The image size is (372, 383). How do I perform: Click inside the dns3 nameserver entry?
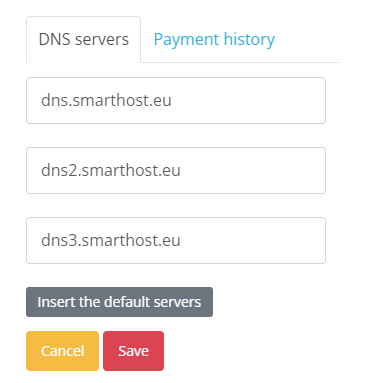(176, 240)
